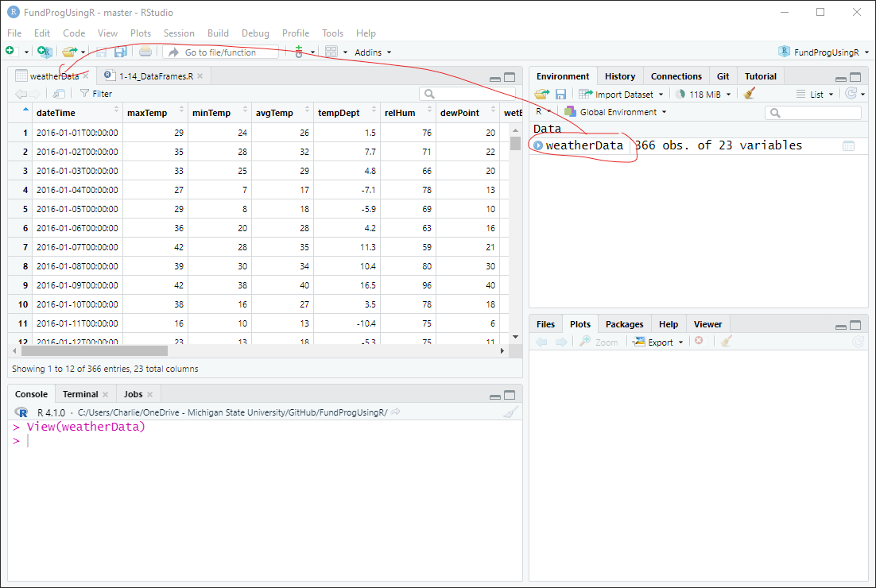Open Import Dataset dropdown
876x588 pixels.
(622, 94)
